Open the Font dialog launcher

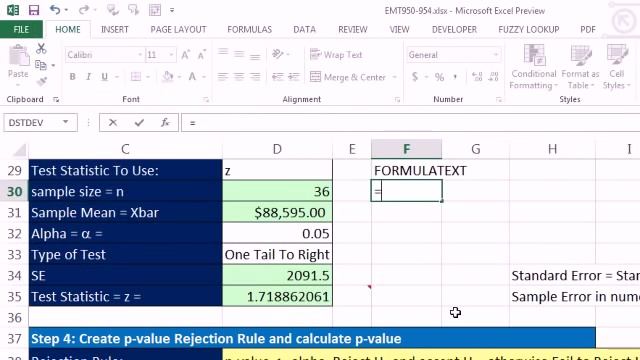(x=206, y=100)
